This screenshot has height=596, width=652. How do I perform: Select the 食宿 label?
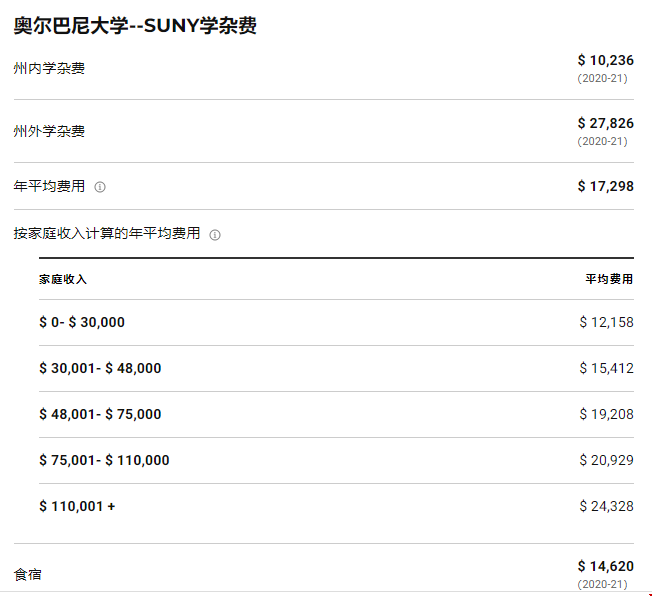coord(27,575)
